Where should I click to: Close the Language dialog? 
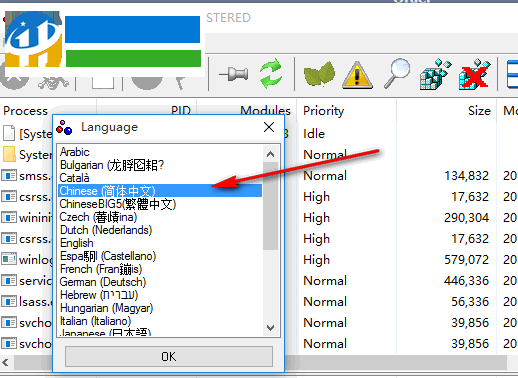click(269, 127)
